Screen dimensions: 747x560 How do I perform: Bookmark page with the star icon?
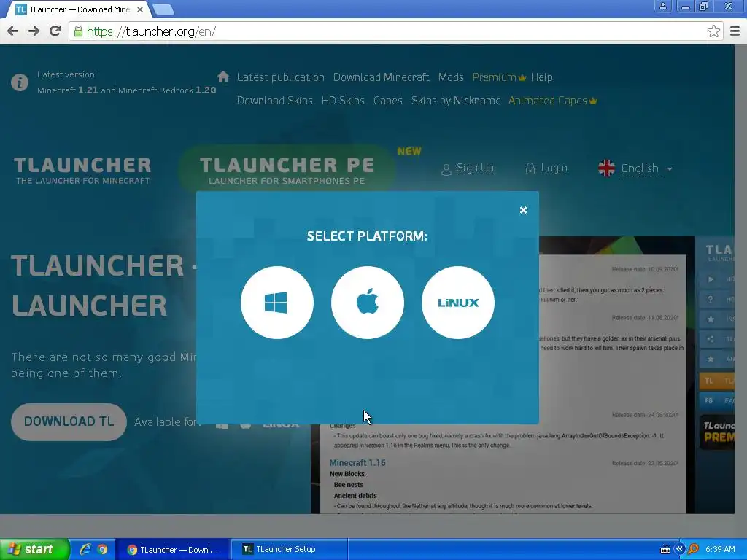(x=713, y=31)
